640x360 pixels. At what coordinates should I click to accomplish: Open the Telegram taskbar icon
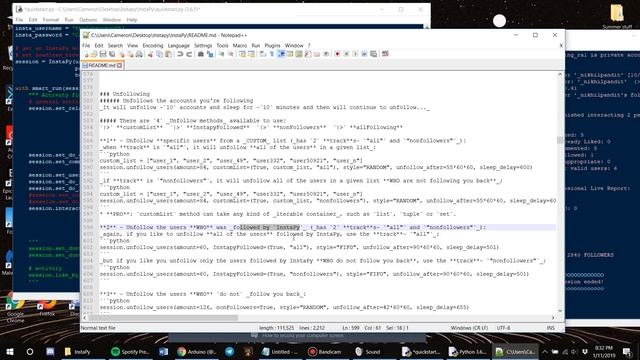pyautogui.click(x=229, y=351)
